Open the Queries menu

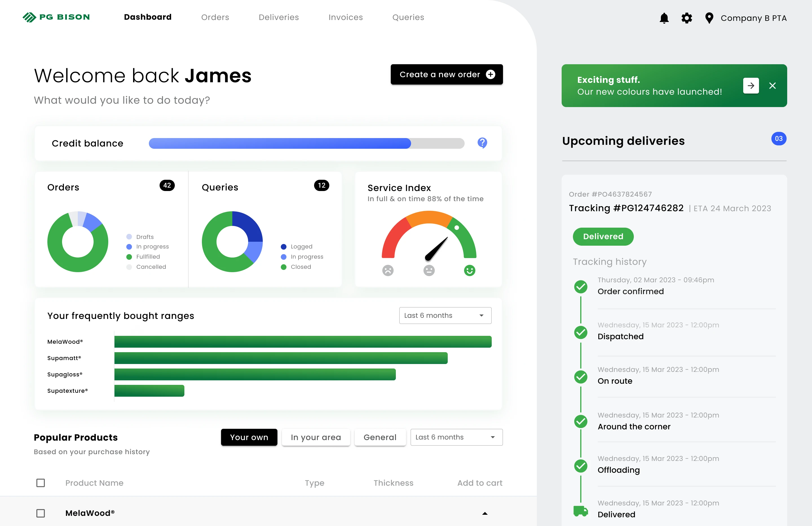[x=408, y=17]
